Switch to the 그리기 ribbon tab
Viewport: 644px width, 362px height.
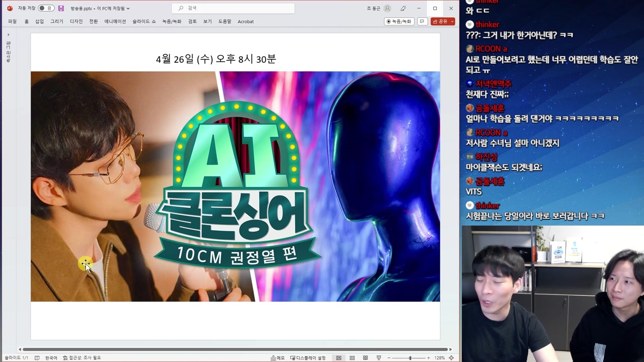click(x=57, y=22)
